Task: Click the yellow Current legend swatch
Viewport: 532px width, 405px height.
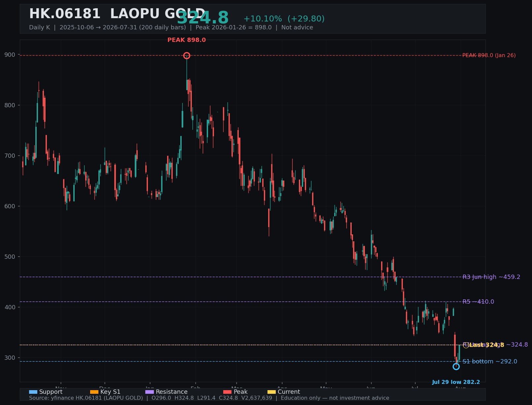Action: point(271,392)
